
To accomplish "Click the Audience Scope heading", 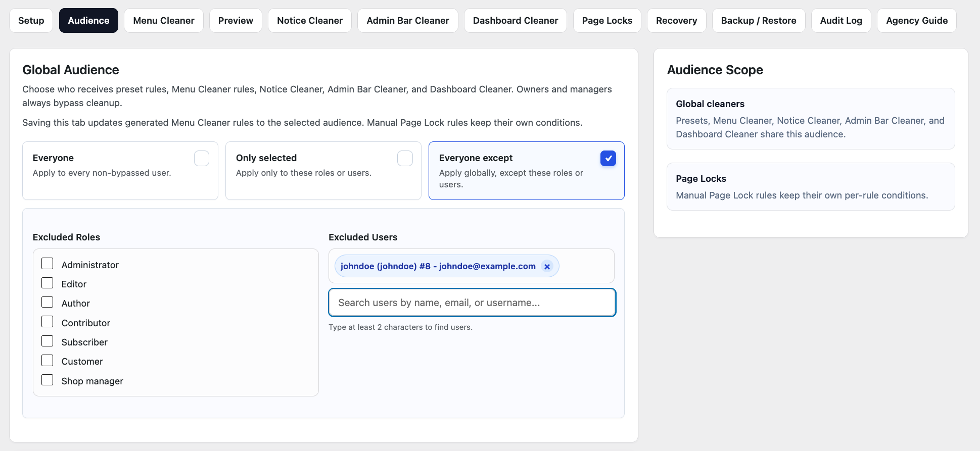I will (715, 70).
